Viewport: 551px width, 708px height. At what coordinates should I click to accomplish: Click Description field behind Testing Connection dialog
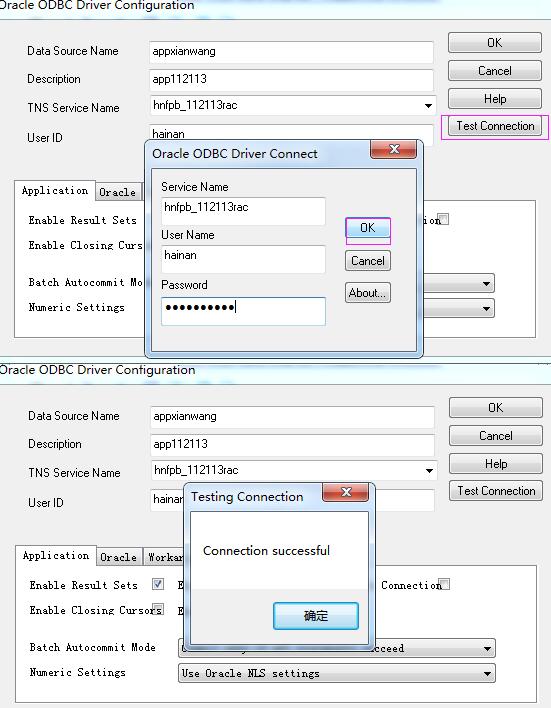(292, 444)
